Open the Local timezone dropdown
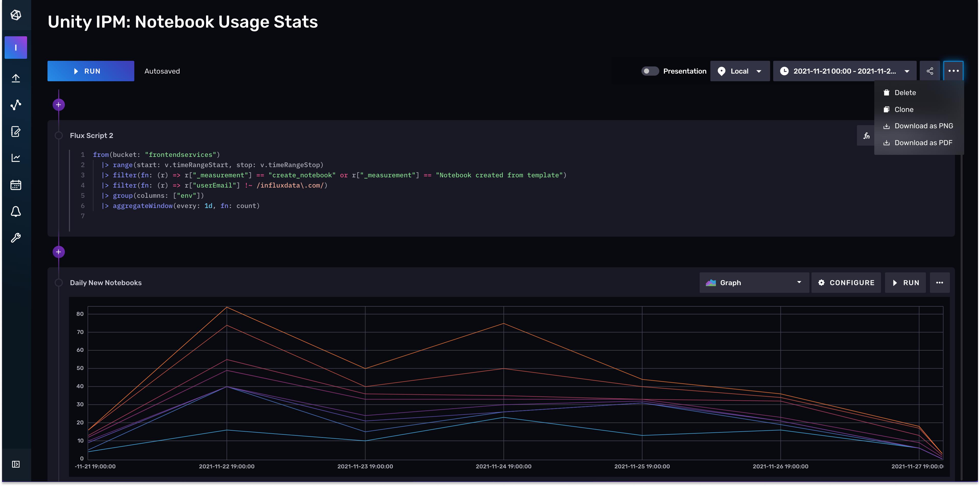This screenshot has height=486, width=980. pyautogui.click(x=739, y=71)
